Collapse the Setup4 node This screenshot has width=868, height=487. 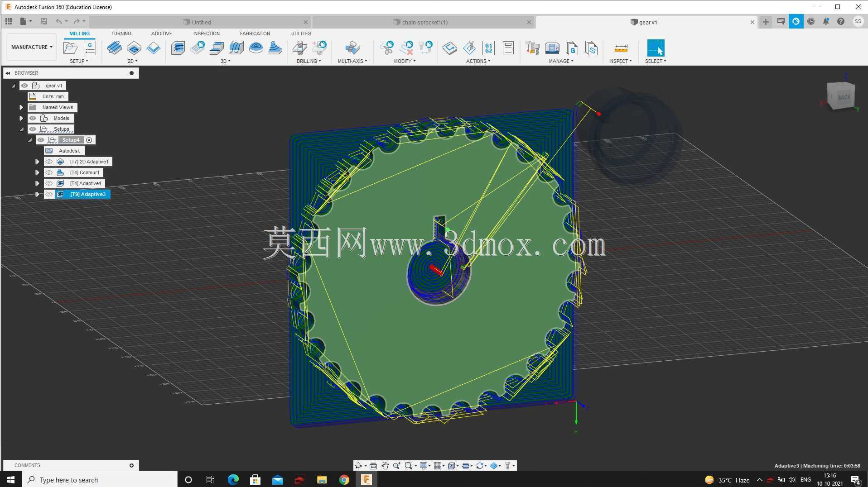click(x=30, y=140)
